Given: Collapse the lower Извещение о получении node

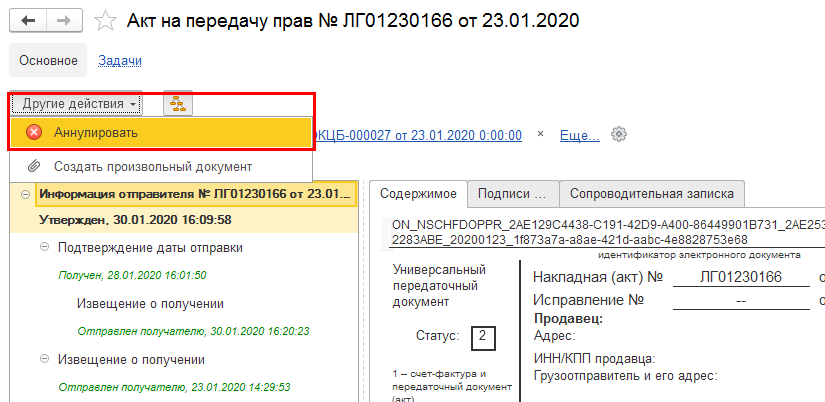Looking at the screenshot, I should pyautogui.click(x=44, y=359).
